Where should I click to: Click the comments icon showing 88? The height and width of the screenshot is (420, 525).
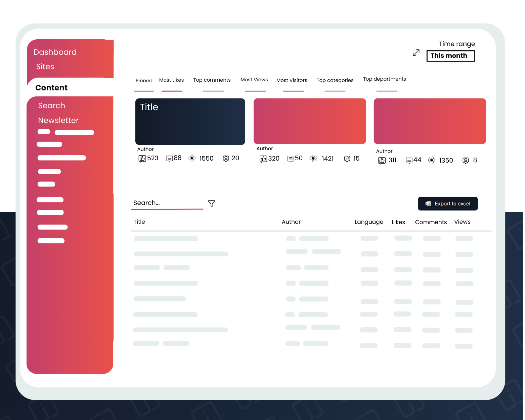pyautogui.click(x=170, y=159)
